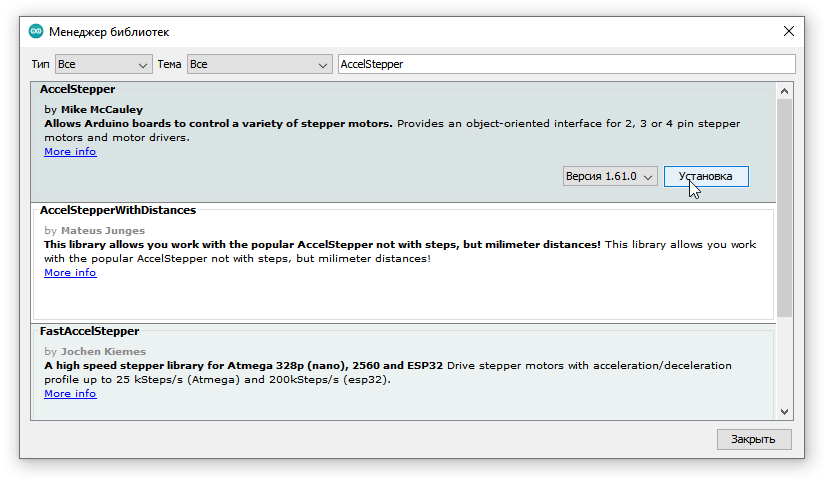This screenshot has width=830, height=480.
Task: Select the AccelStepper library title
Action: [x=77, y=90]
